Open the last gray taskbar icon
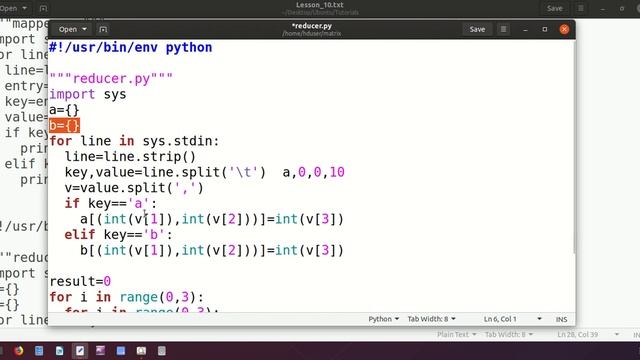The width and height of the screenshot is (640, 360). tap(162, 351)
